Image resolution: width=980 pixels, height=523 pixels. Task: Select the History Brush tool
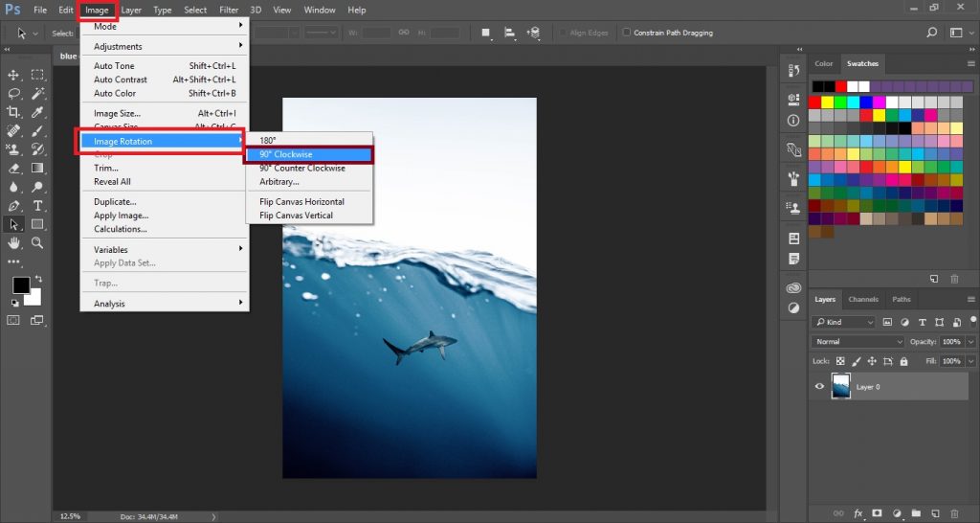click(x=37, y=149)
